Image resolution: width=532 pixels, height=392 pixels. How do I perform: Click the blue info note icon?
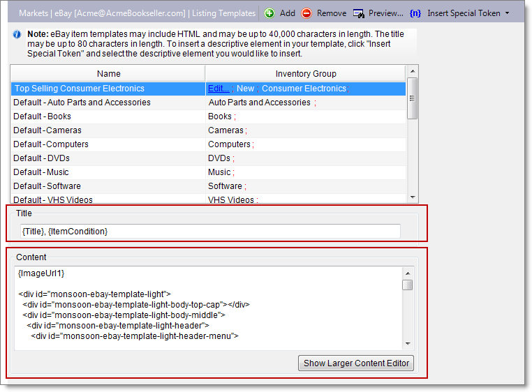[17, 34]
